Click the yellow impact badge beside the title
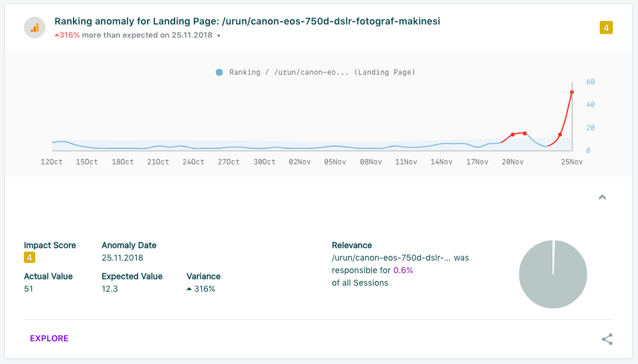 [606, 27]
